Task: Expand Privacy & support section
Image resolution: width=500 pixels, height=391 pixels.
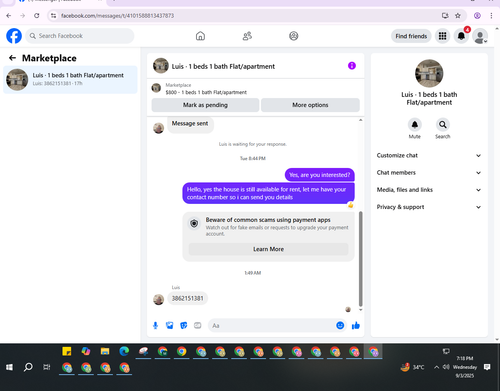Action: 429,207
